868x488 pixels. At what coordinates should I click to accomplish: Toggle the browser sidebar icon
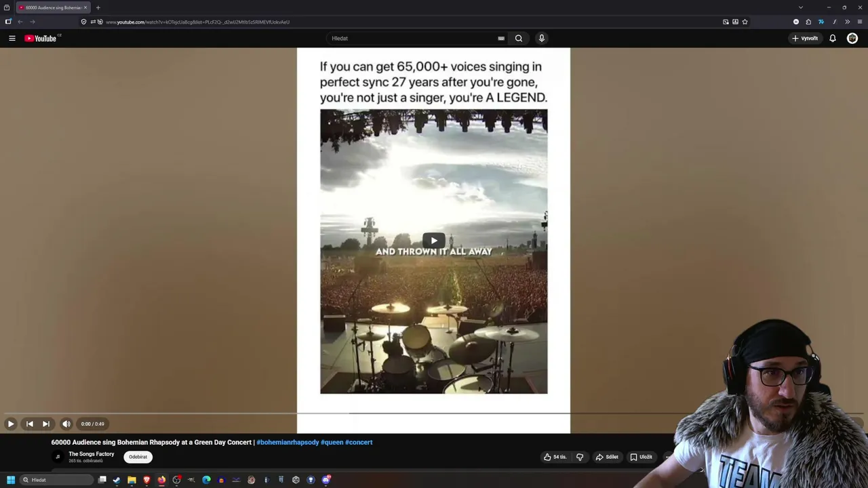8,22
